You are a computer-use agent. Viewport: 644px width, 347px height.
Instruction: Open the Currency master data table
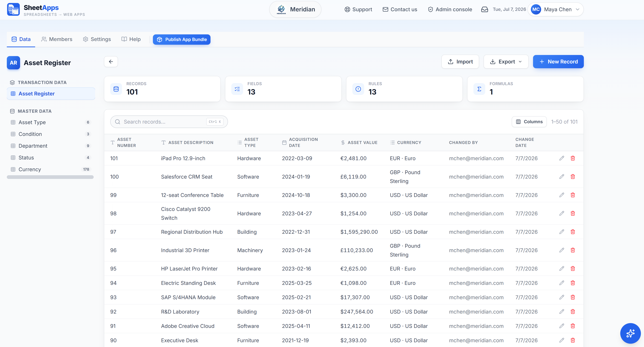[51, 169]
